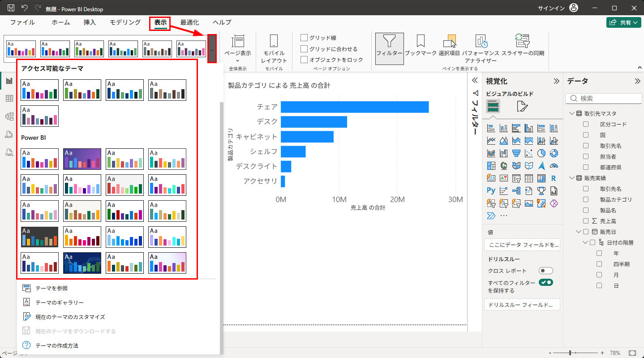The height and width of the screenshot is (358, 644).
Task: Select the area chart visual
Action: pyautogui.click(x=503, y=141)
